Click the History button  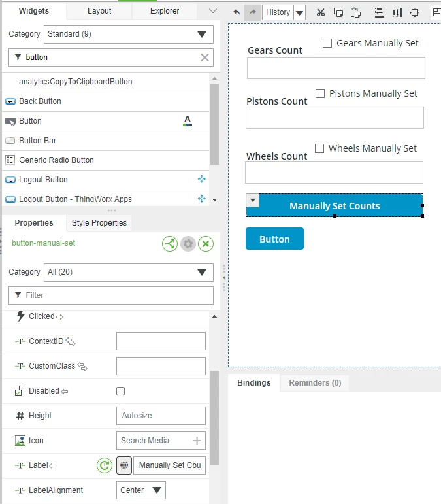pos(278,13)
